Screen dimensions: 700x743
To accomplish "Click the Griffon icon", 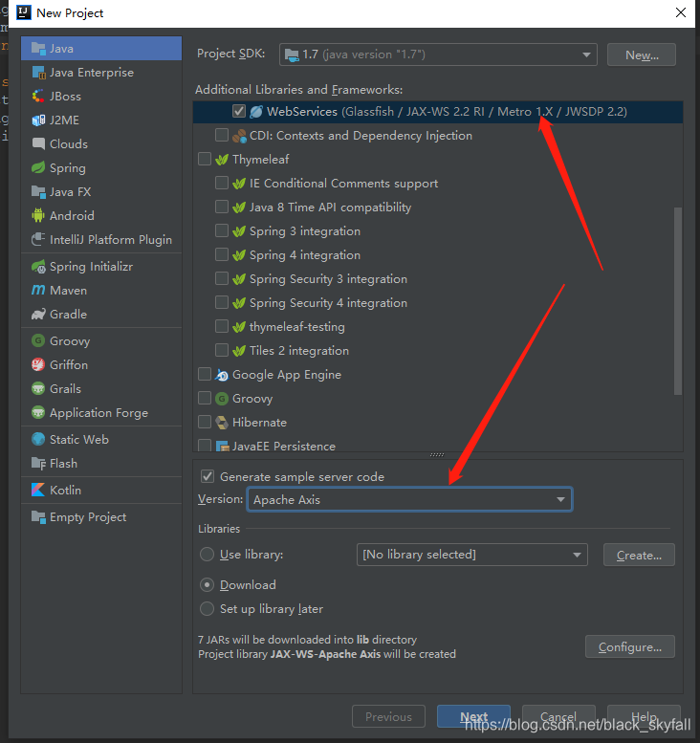I will [x=38, y=364].
